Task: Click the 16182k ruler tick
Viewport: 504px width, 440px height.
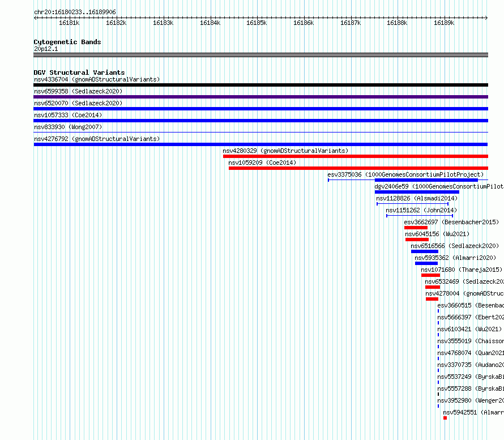Action: point(116,23)
